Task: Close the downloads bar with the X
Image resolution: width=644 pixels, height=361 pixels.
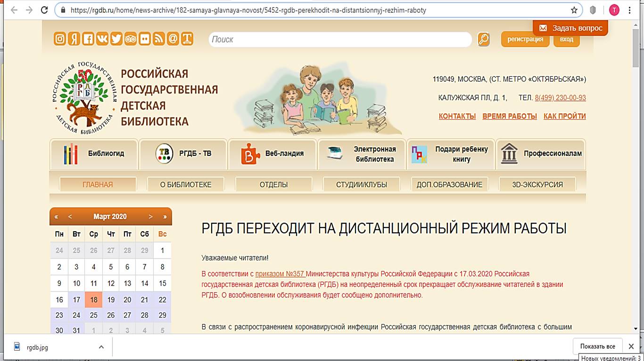Action: coord(631,346)
